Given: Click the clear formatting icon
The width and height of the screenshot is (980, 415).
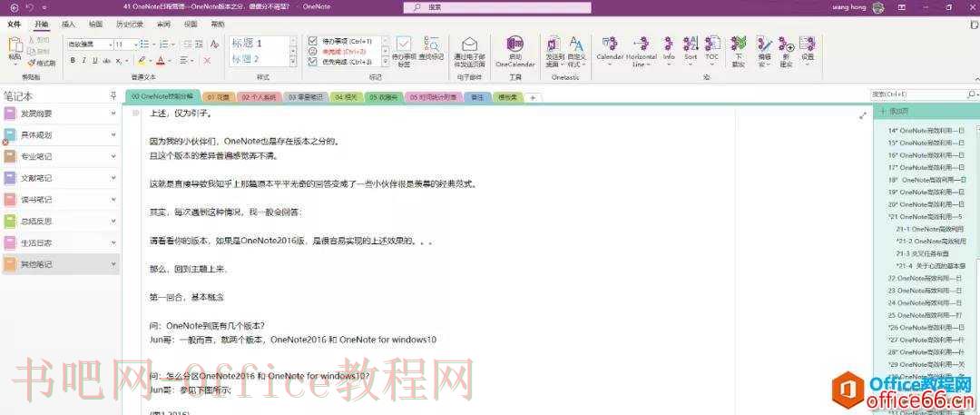Looking at the screenshot, I should click(x=214, y=44).
